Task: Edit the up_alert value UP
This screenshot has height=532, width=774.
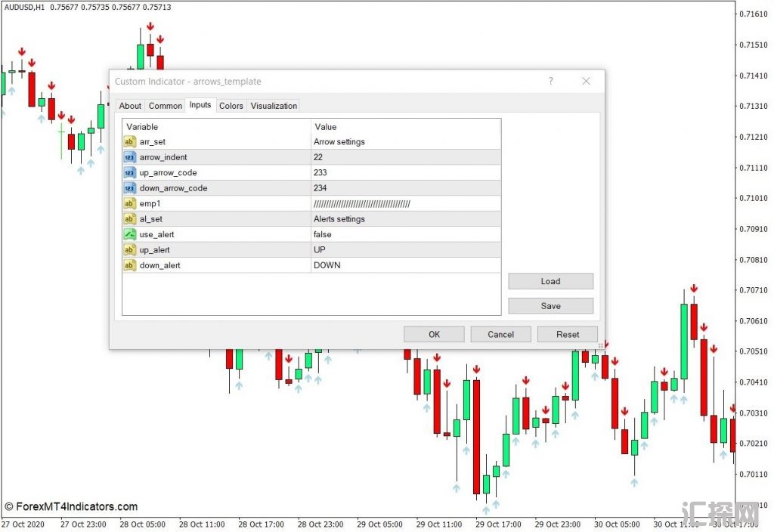Action: pyautogui.click(x=406, y=249)
